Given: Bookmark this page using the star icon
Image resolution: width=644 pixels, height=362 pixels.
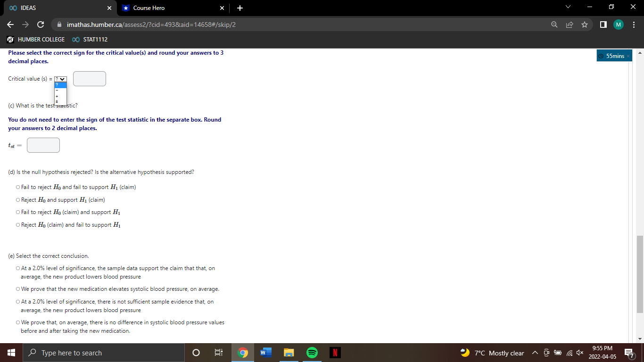Looking at the screenshot, I should click(x=584, y=25).
